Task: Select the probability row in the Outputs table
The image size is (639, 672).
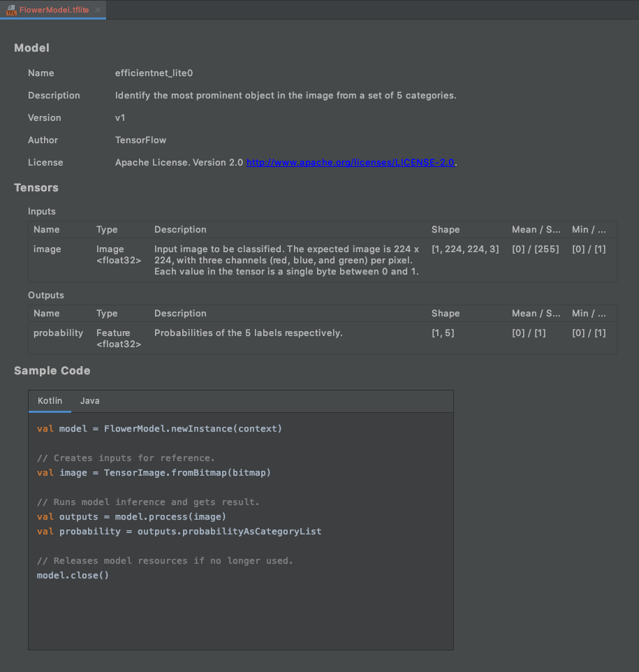Action: [x=58, y=333]
